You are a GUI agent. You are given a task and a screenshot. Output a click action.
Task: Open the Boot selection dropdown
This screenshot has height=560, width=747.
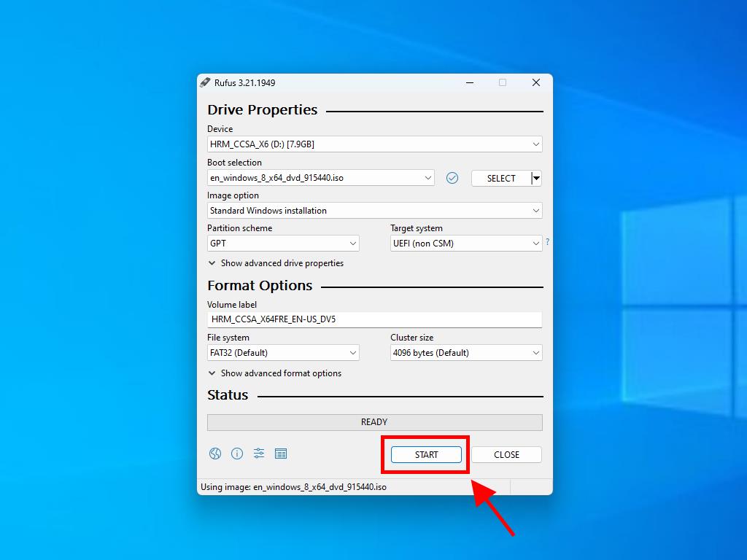pos(320,178)
